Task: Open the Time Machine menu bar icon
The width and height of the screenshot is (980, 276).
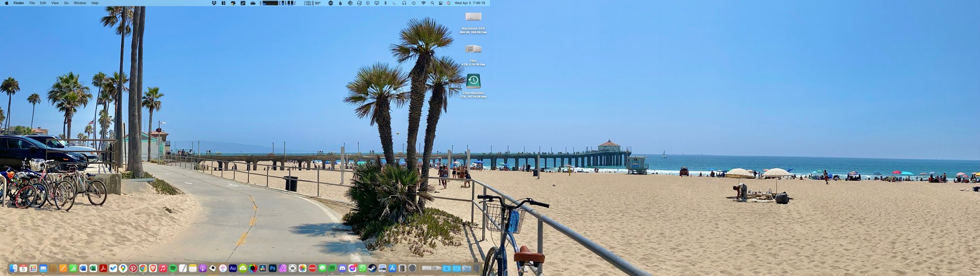Action: click(x=414, y=3)
